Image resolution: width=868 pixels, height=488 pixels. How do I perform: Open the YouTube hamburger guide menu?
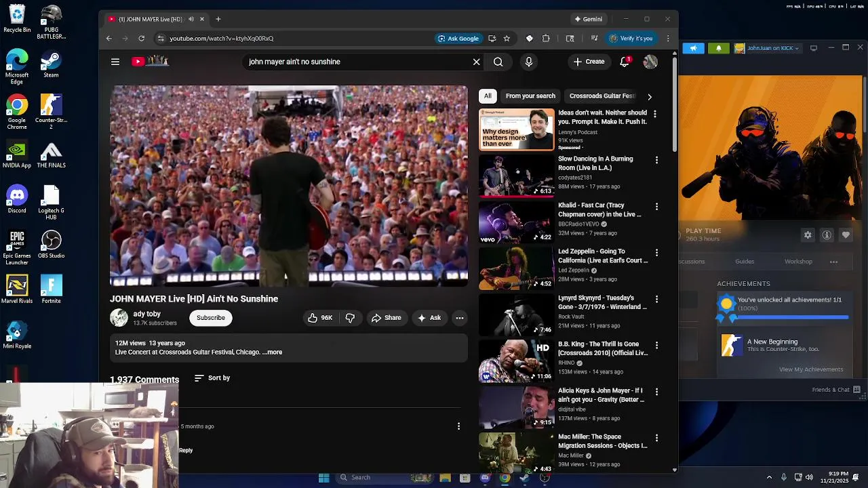115,62
